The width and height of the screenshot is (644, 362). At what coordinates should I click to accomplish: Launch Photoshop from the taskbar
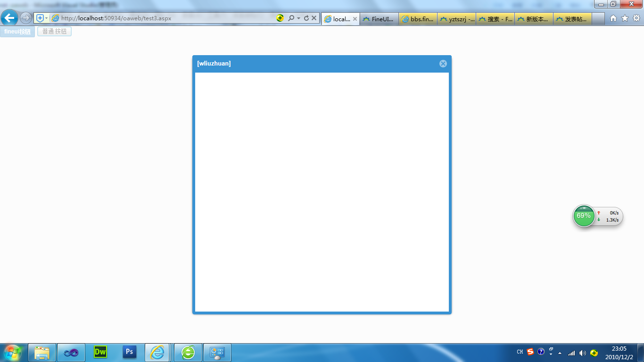click(x=129, y=352)
